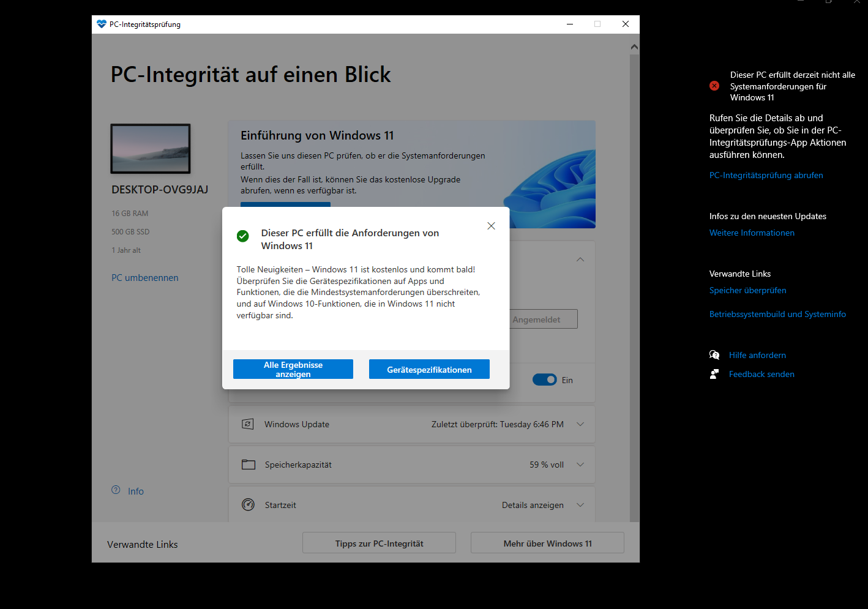Click the Speicherkapazität folder icon
Viewport: 868px width, 609px height.
(x=248, y=465)
